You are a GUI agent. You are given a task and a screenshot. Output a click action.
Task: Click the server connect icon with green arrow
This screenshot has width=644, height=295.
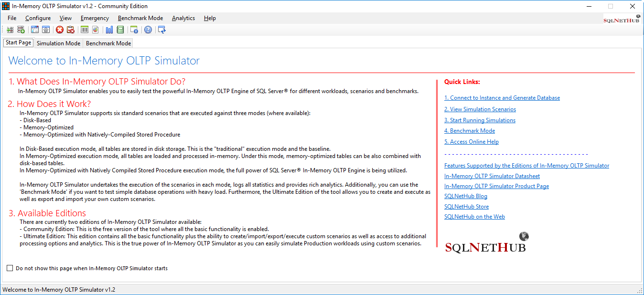[10, 30]
